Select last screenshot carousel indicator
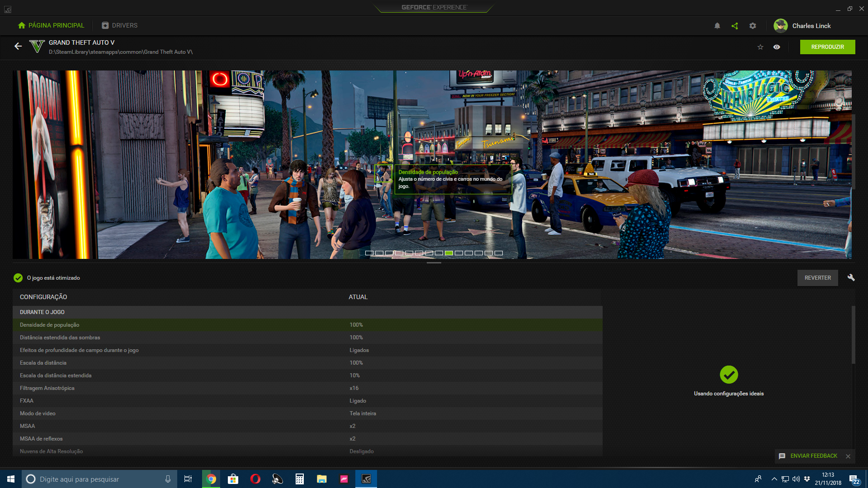The height and width of the screenshot is (488, 868). pos(499,253)
